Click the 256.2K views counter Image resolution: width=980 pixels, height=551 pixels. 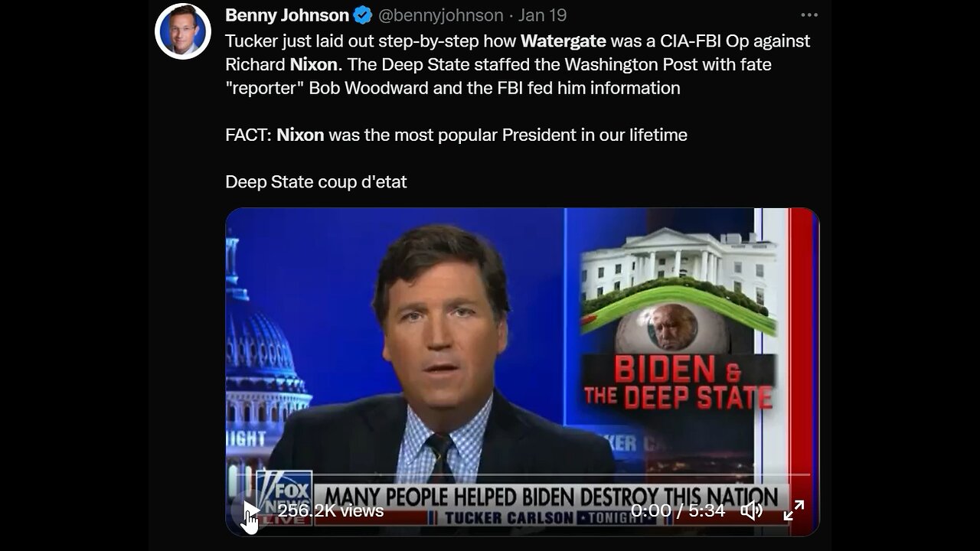(330, 510)
